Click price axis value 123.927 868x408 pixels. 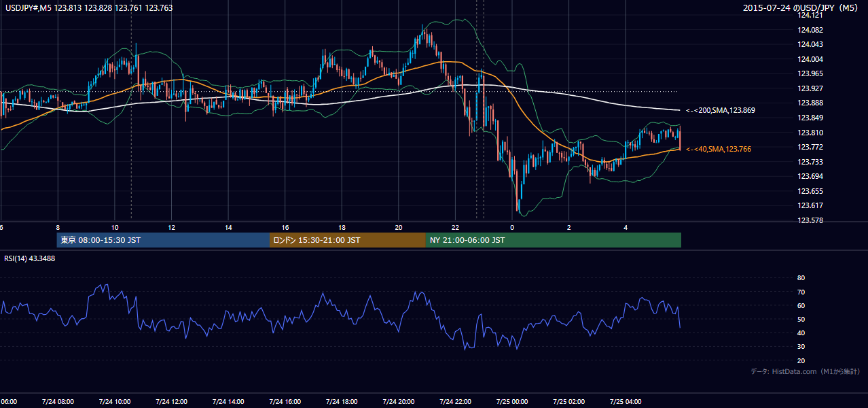(x=810, y=88)
